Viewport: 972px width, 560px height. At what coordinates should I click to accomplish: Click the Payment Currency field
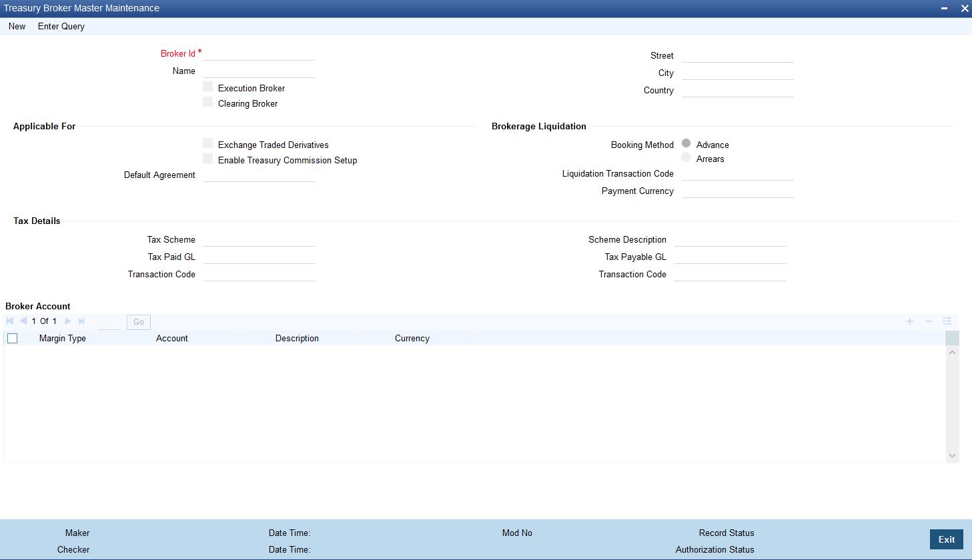738,191
